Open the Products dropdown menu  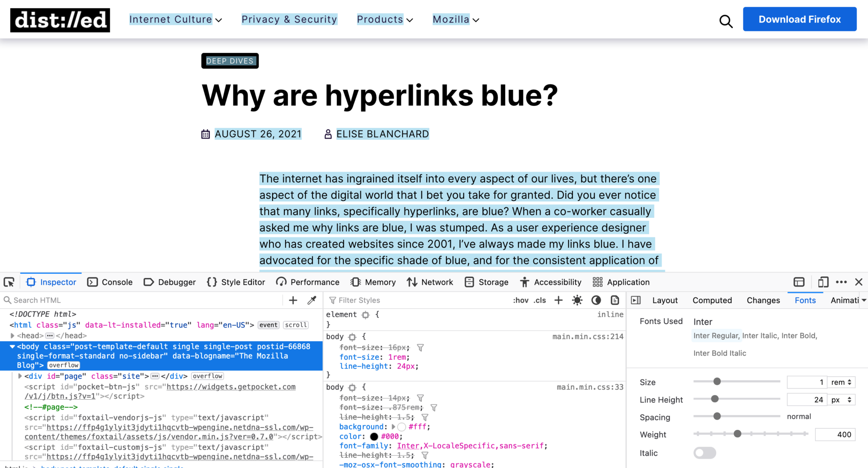coord(385,19)
